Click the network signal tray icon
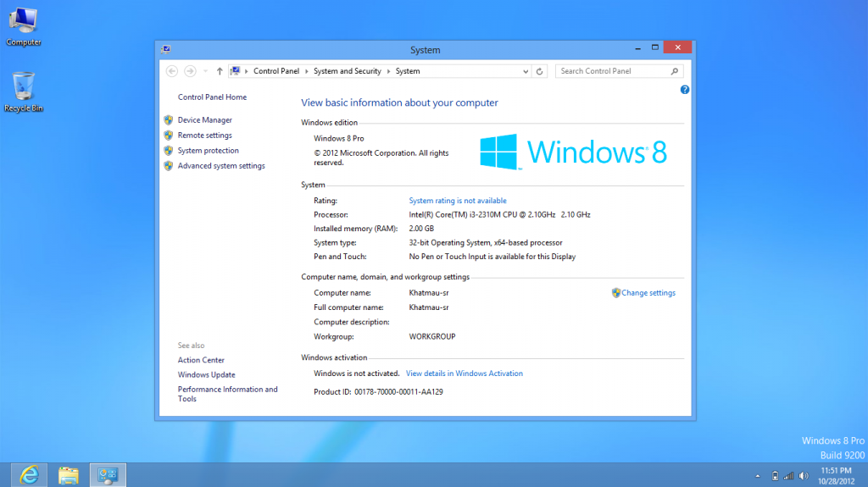 (789, 476)
